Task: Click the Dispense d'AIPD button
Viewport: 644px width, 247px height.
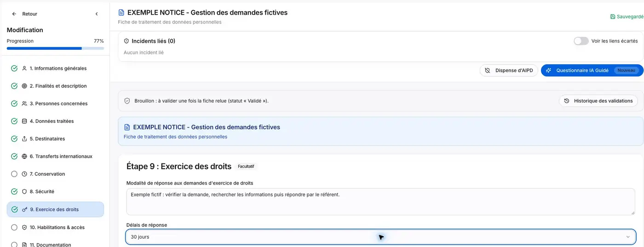Action: click(x=509, y=70)
